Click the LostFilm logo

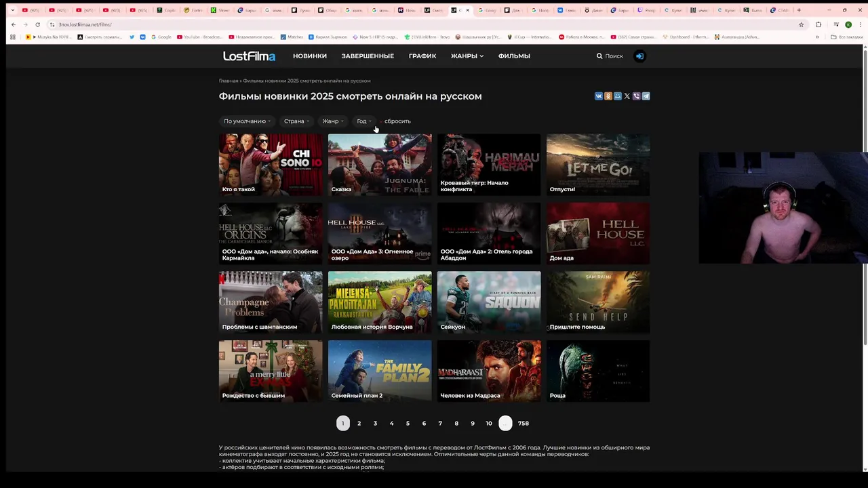(249, 56)
